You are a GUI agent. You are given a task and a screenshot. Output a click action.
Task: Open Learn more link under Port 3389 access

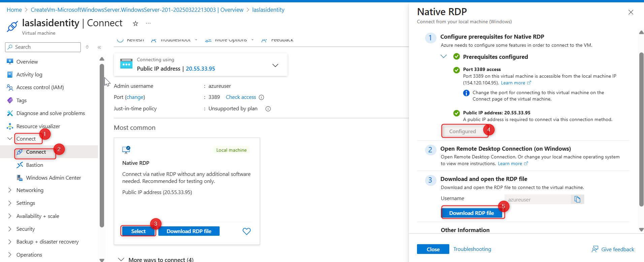click(516, 83)
